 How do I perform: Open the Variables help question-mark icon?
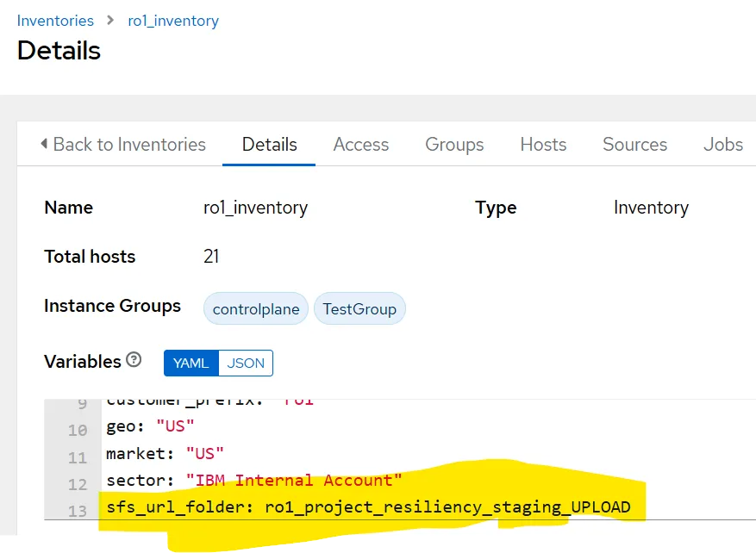[134, 360]
